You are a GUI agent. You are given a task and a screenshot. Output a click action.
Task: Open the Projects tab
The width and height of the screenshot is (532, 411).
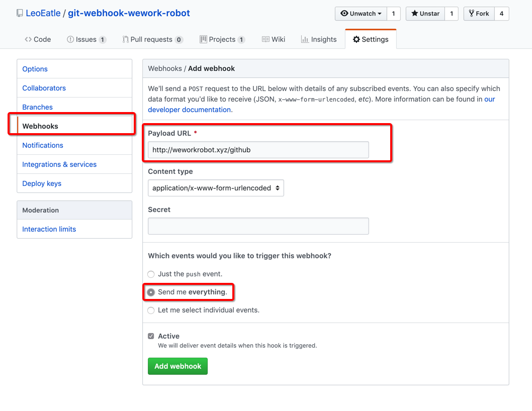pos(222,39)
